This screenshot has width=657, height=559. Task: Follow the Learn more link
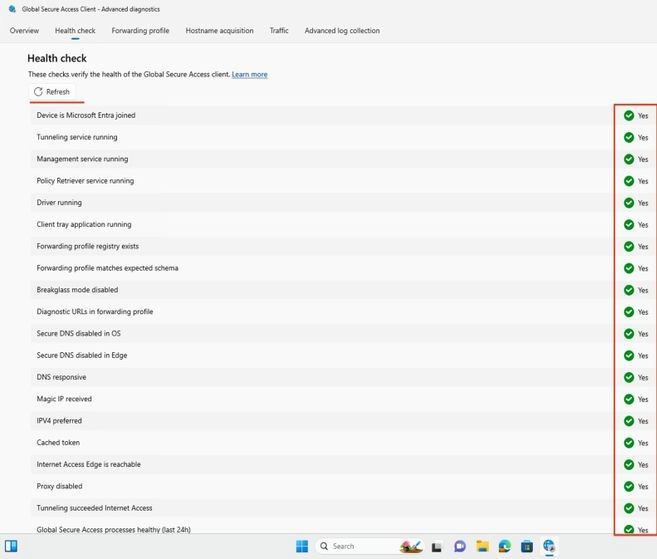click(250, 75)
